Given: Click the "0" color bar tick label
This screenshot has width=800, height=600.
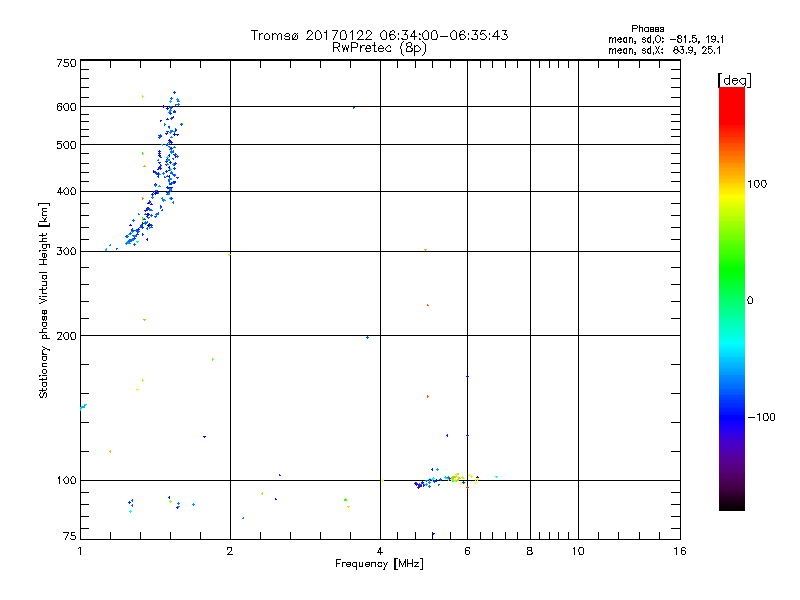Looking at the screenshot, I should (x=750, y=301).
